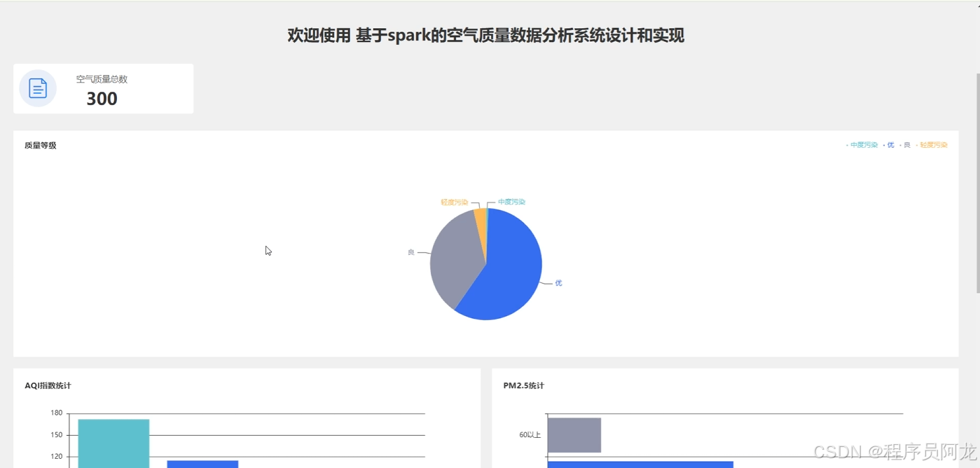Toggle the 中度污染 legend item
The image size is (980, 468).
click(x=862, y=145)
